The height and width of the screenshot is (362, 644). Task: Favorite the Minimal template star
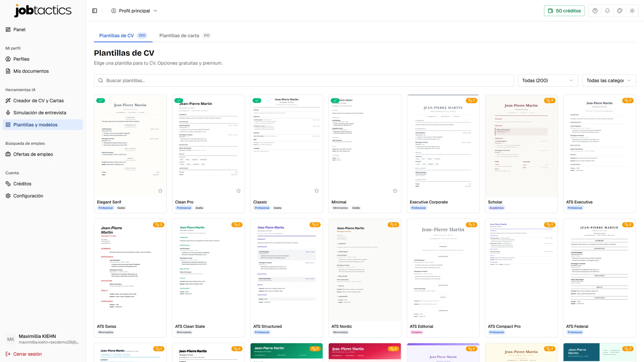coord(395,191)
